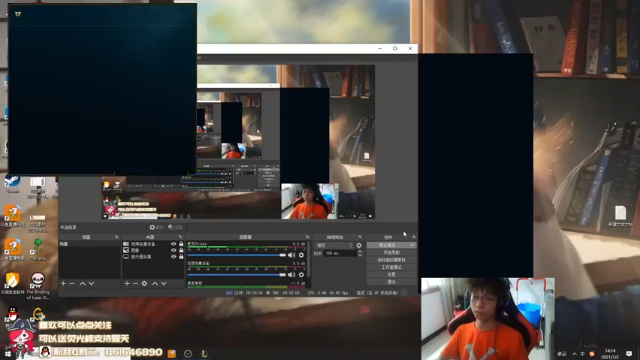This screenshot has height=360, width=640.
Task: Open text file icon on desktop right side
Action: pyautogui.click(x=620, y=216)
